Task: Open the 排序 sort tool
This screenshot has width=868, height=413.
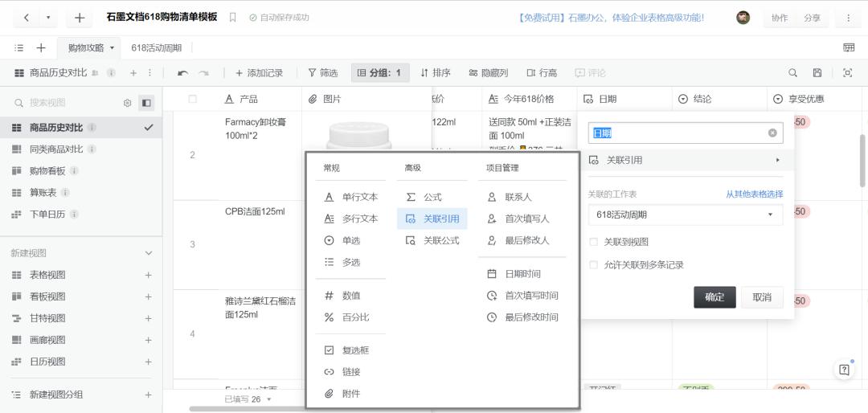Action: coord(435,72)
